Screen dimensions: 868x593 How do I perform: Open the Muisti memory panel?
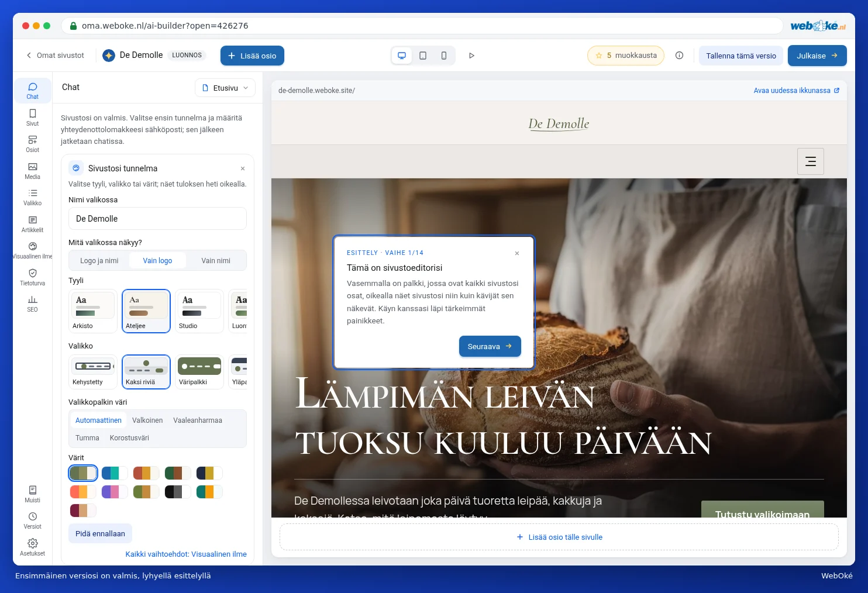(x=33, y=494)
